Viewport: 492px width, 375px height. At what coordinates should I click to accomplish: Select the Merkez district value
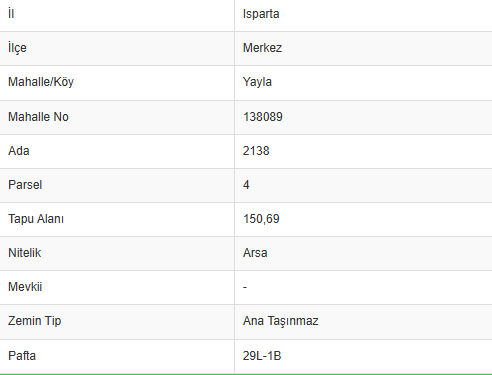(x=262, y=48)
